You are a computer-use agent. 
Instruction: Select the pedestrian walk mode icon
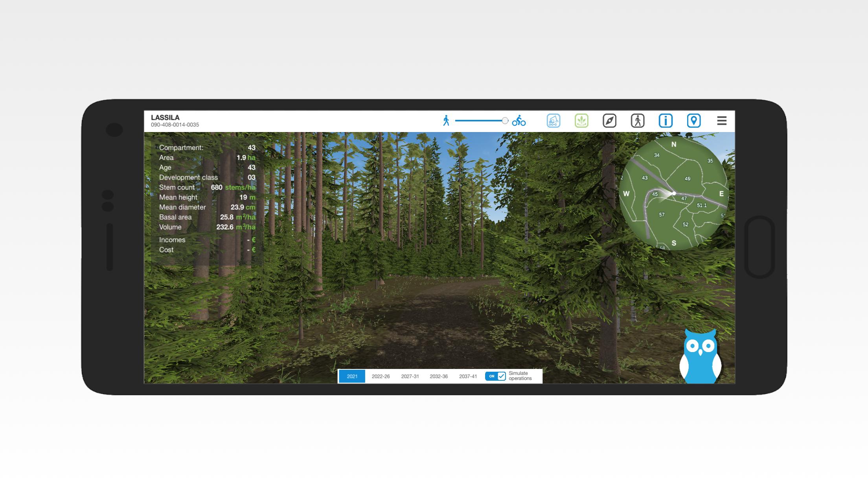coord(638,121)
